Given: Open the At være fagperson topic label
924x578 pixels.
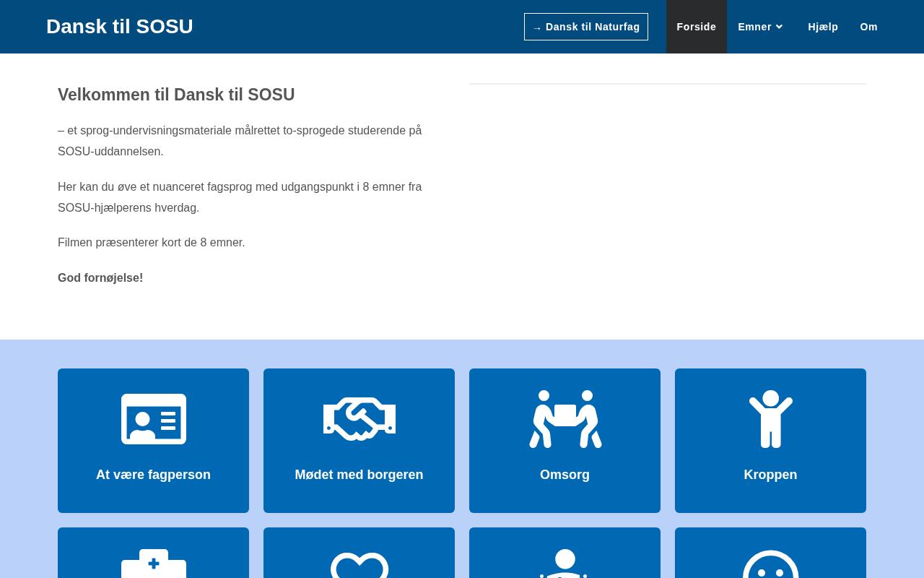Looking at the screenshot, I should pos(153,475).
